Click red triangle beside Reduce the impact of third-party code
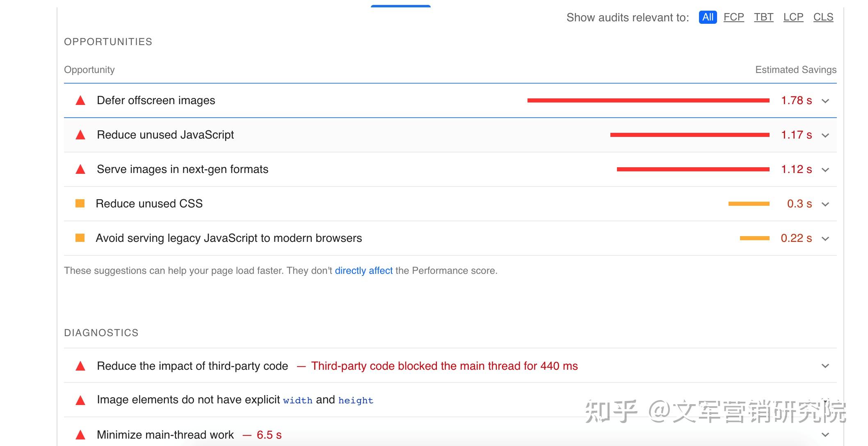 click(80, 366)
